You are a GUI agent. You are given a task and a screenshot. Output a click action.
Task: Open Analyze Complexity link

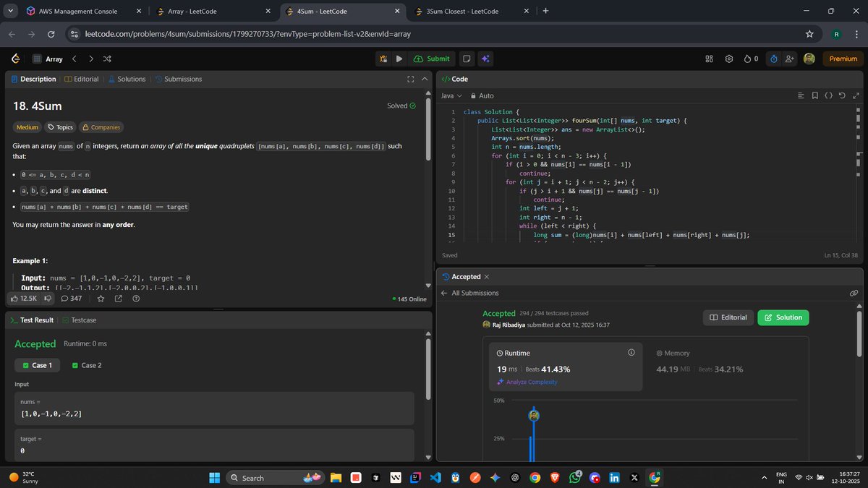[x=527, y=382]
